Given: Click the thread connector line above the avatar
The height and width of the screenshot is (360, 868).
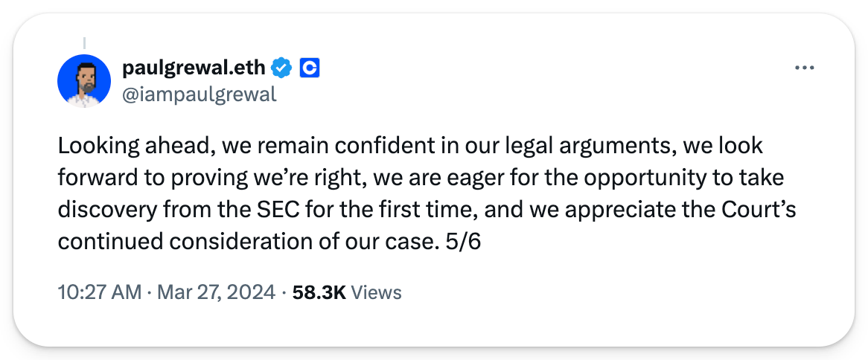Looking at the screenshot, I should click(84, 42).
